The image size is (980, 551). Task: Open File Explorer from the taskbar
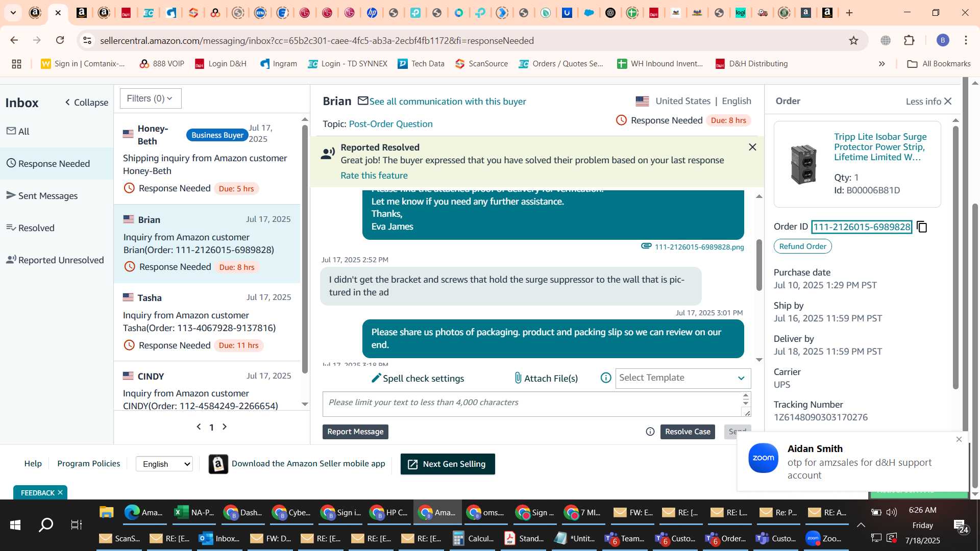coord(106,513)
